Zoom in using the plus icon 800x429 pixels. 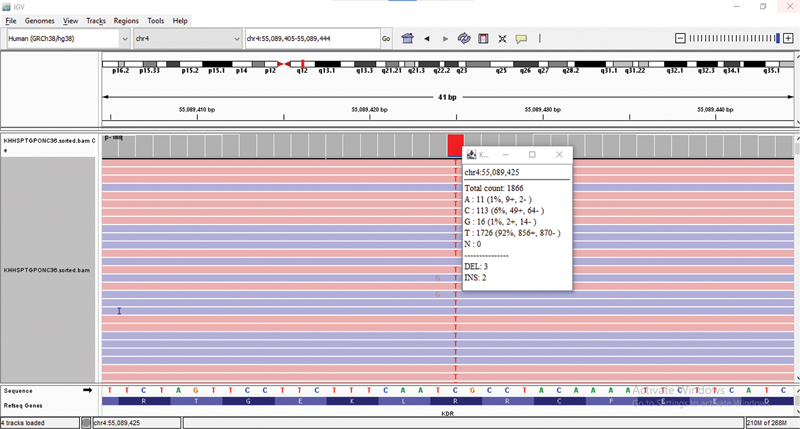787,38
